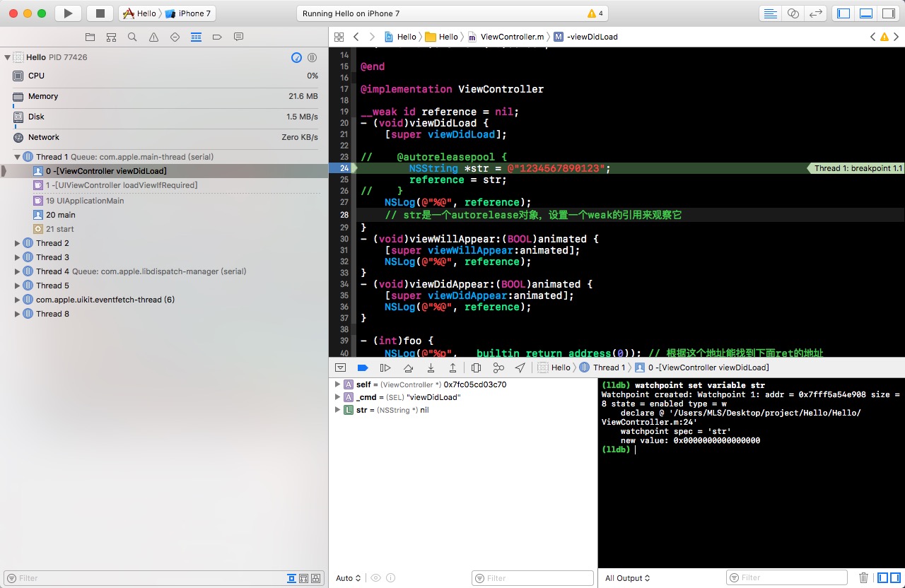Viewport: 905px width, 588px height.
Task: Click the Run button in toolbar
Action: [68, 13]
